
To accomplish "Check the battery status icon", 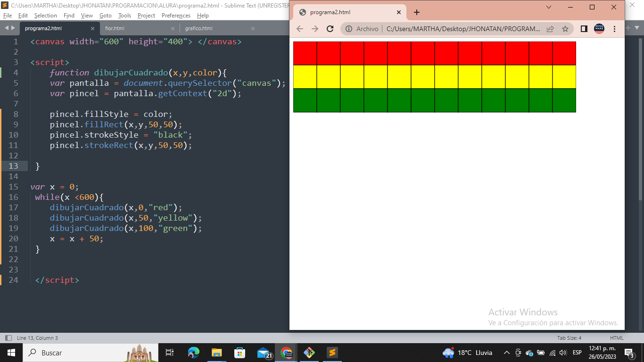I will tap(541, 353).
